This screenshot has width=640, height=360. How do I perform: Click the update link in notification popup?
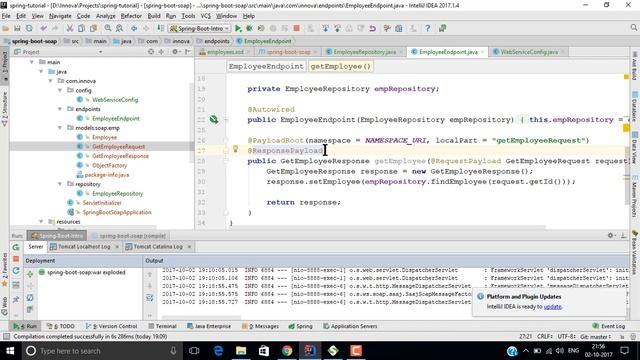tap(553, 307)
